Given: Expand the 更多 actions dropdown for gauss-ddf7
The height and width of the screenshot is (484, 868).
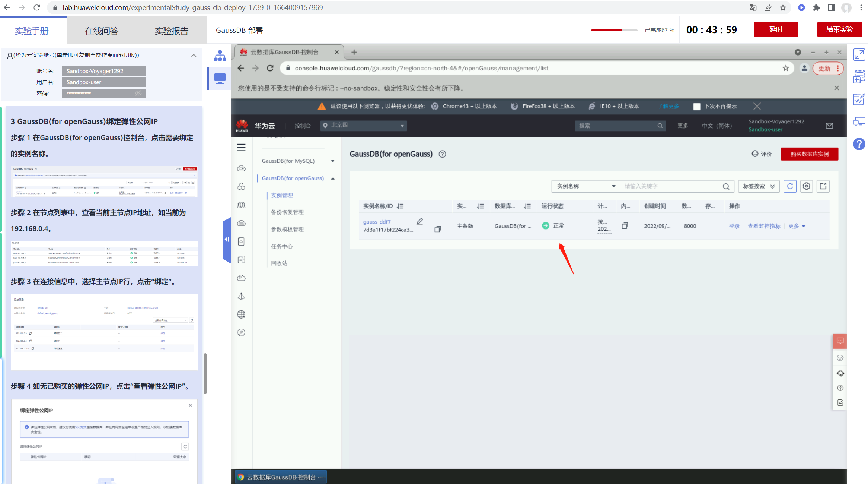Looking at the screenshot, I should (x=797, y=226).
